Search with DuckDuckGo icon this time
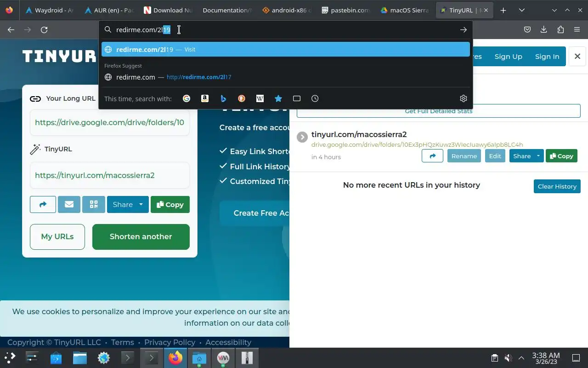588x368 pixels. coord(242,98)
